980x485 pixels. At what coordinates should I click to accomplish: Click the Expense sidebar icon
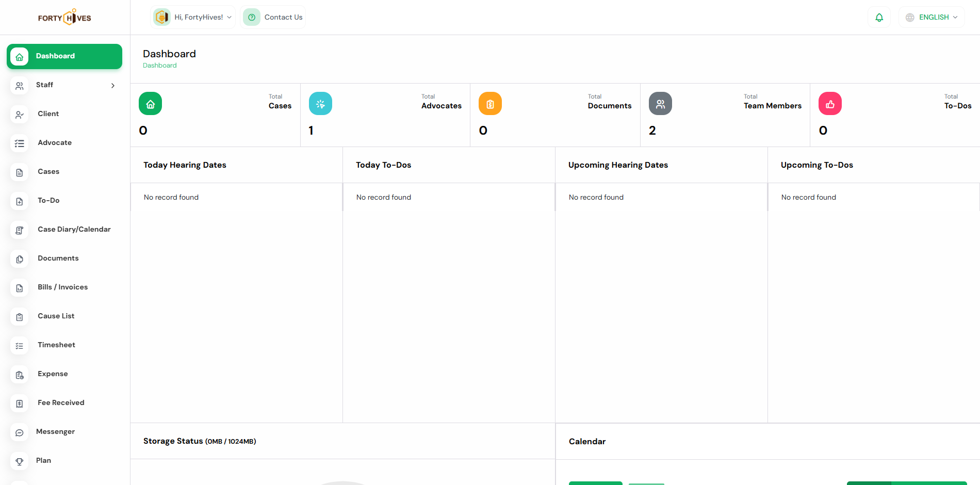20,375
